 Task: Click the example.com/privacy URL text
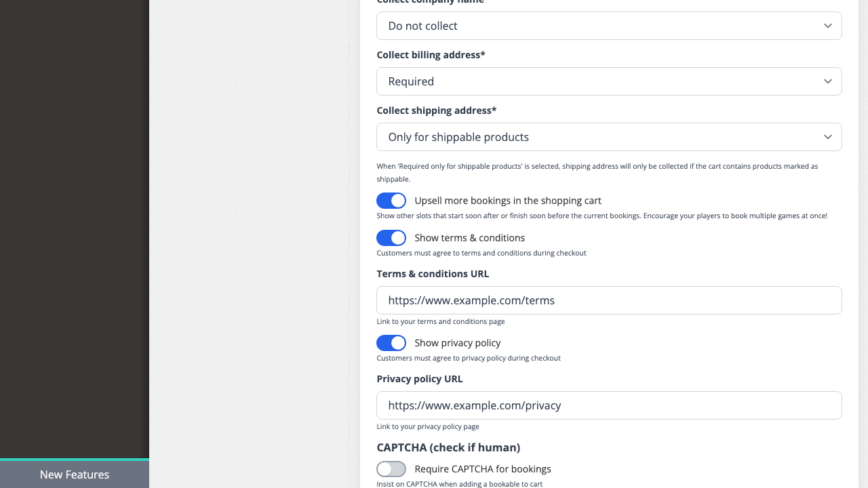click(475, 405)
